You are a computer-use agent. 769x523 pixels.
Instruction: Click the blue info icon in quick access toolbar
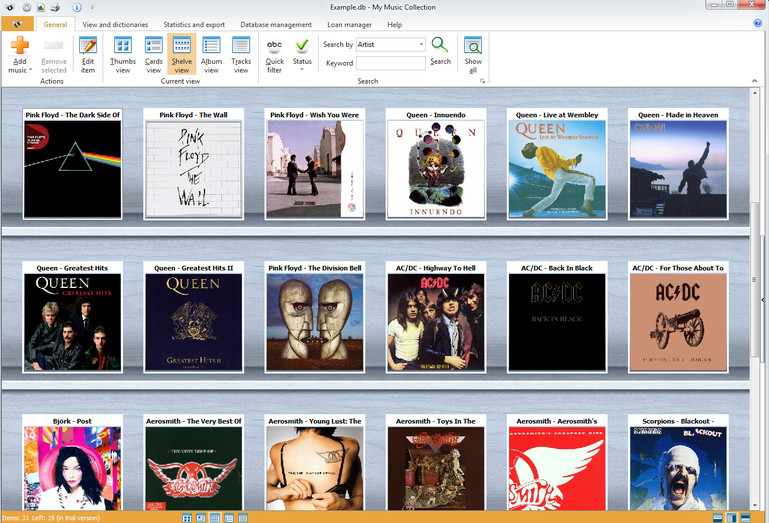pyautogui.click(x=77, y=7)
